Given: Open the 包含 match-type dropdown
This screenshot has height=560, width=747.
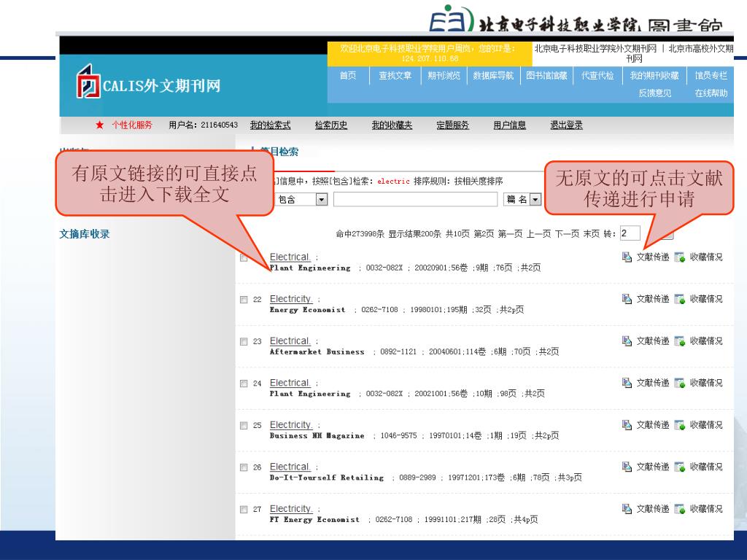Looking at the screenshot, I should [322, 200].
